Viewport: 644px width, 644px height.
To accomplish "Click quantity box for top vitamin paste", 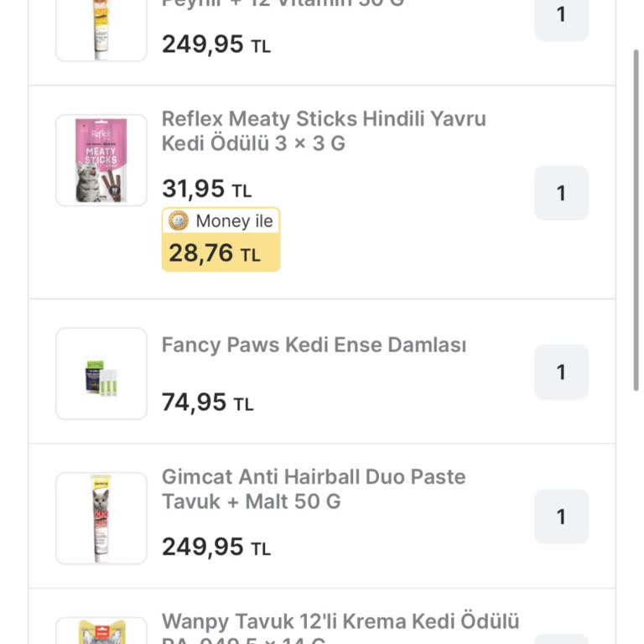I will pyautogui.click(x=561, y=15).
